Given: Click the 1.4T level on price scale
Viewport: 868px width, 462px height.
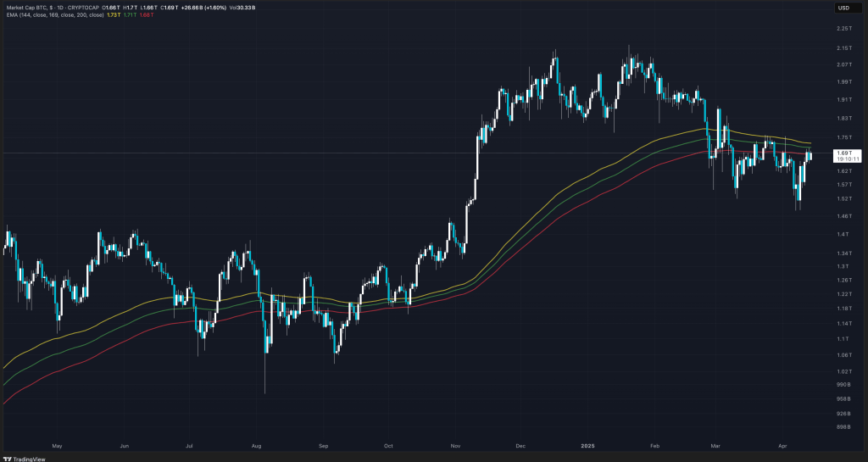Looking at the screenshot, I should tap(842, 234).
